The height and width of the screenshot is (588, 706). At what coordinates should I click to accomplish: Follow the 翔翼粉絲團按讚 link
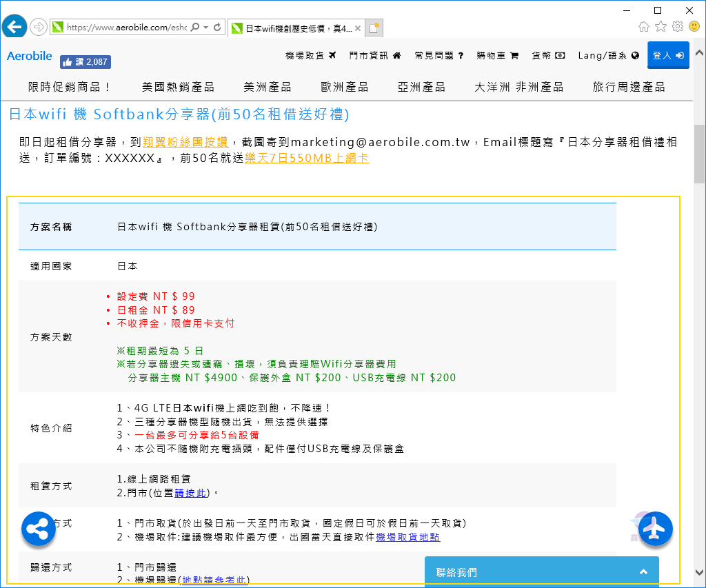tap(185, 142)
